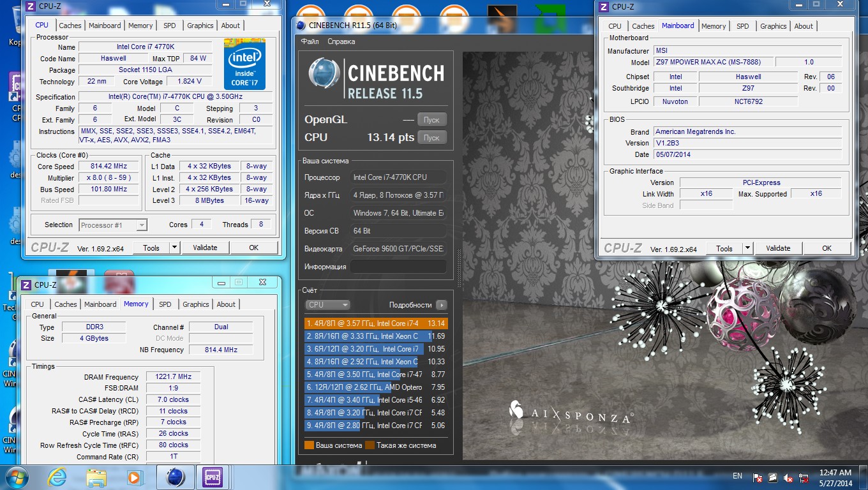Open the Файл menu in Cinebench
Screen dimensions: 868x490
pyautogui.click(x=310, y=41)
